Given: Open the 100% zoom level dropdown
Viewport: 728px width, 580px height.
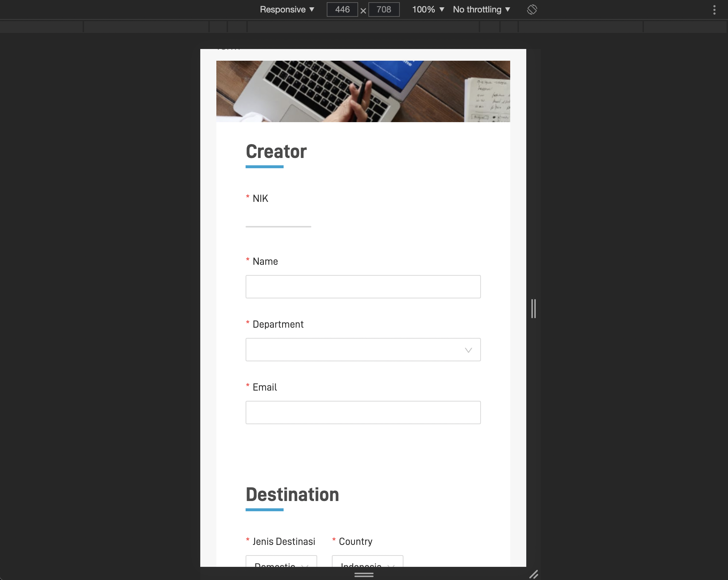Looking at the screenshot, I should (428, 10).
